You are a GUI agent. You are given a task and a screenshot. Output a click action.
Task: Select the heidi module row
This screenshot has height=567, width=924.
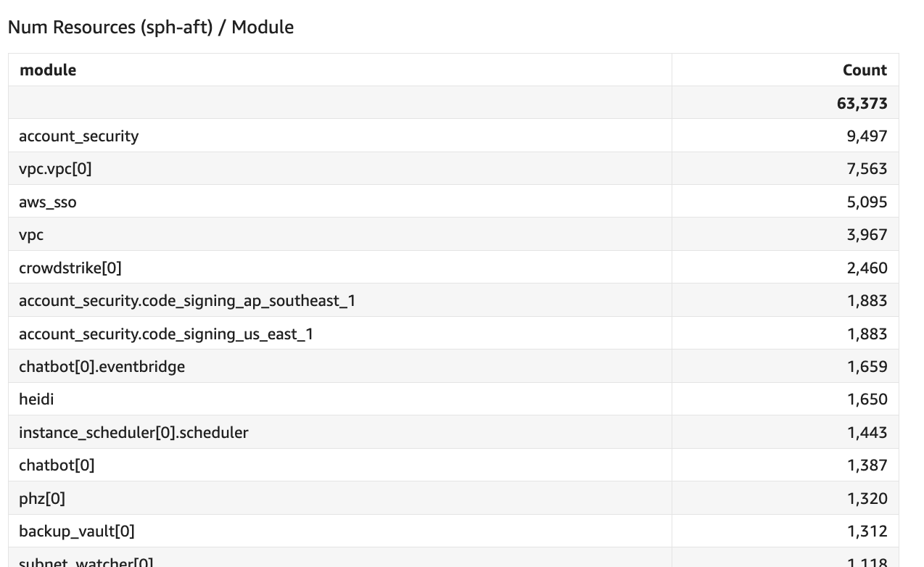pyautogui.click(x=36, y=400)
